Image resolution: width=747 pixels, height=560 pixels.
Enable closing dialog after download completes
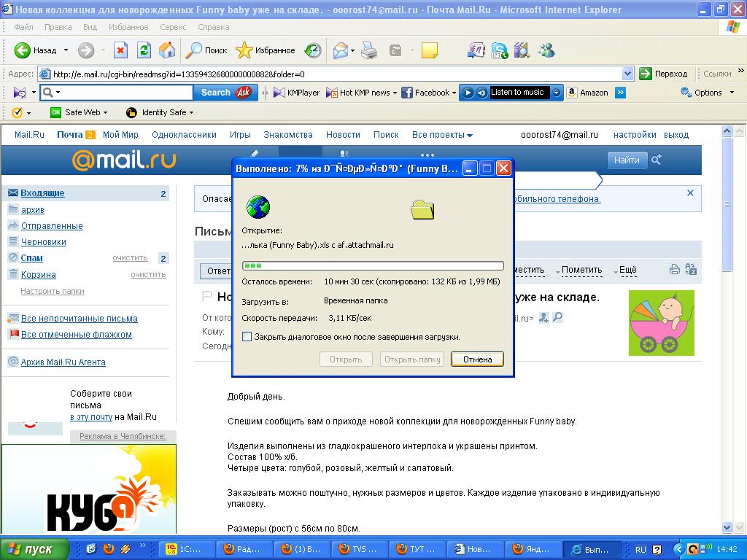[247, 337]
